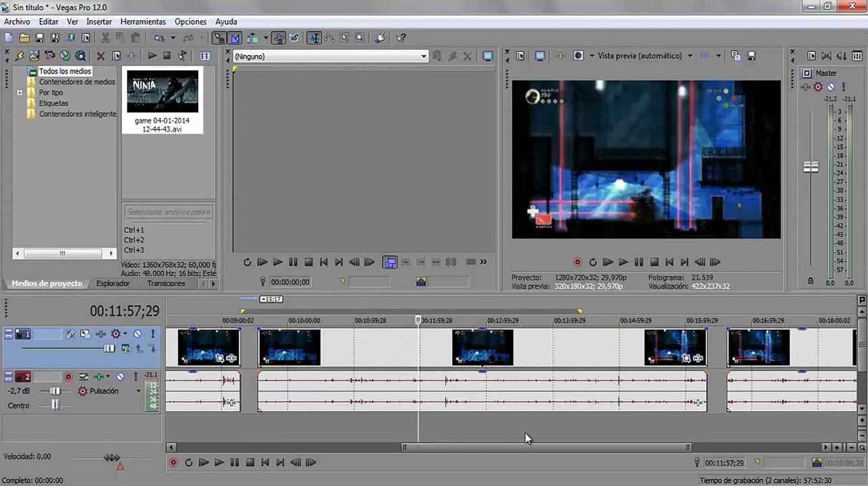Open video track 1 FX dropdown arrow

point(125,333)
